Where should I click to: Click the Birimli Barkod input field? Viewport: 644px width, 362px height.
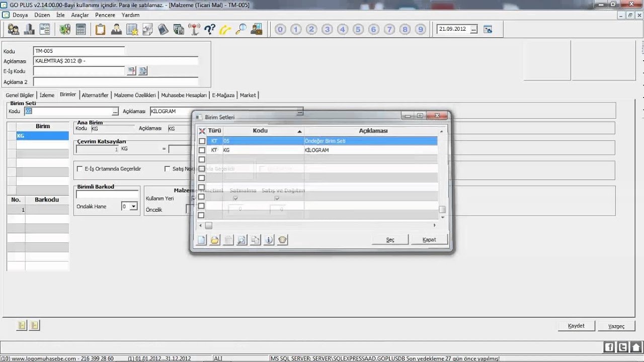coord(107,194)
